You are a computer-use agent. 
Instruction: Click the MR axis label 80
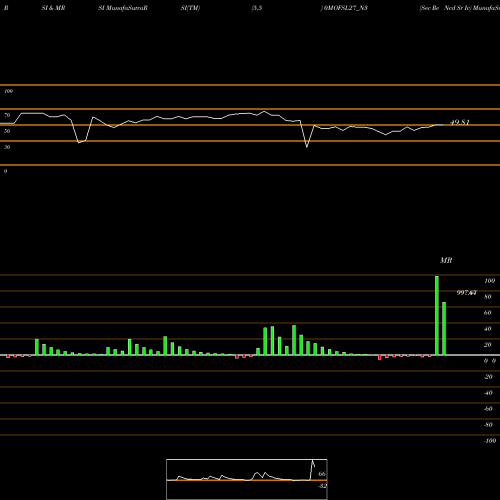tap(488, 297)
